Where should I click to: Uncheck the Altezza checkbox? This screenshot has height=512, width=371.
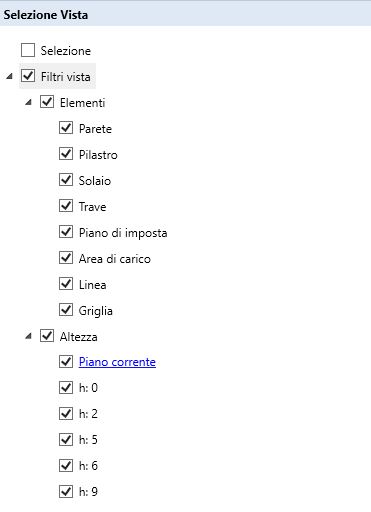pos(47,336)
